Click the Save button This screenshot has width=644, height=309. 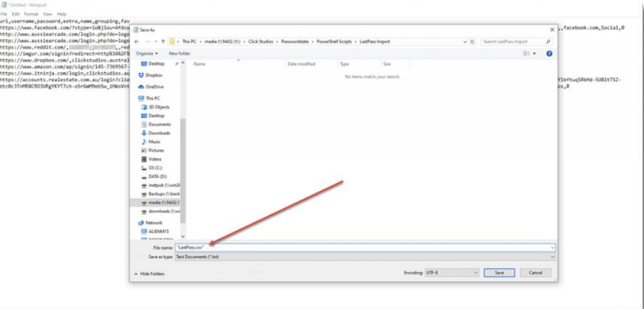(x=500, y=273)
